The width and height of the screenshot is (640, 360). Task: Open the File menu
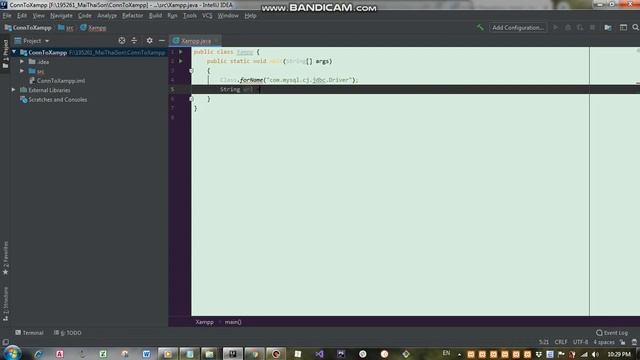(7, 16)
